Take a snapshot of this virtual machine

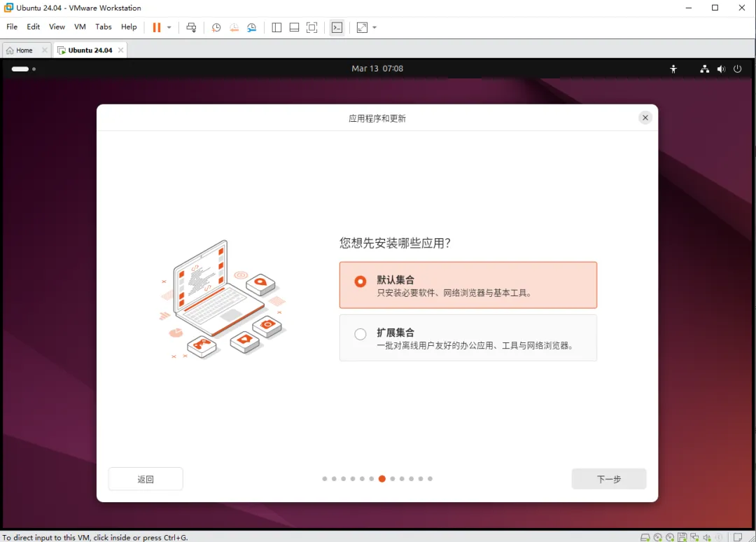216,27
